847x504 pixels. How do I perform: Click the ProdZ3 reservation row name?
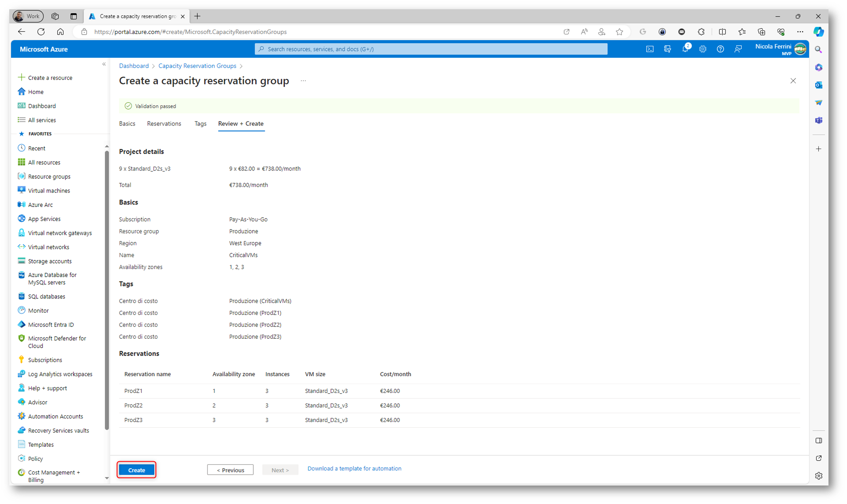[133, 420]
